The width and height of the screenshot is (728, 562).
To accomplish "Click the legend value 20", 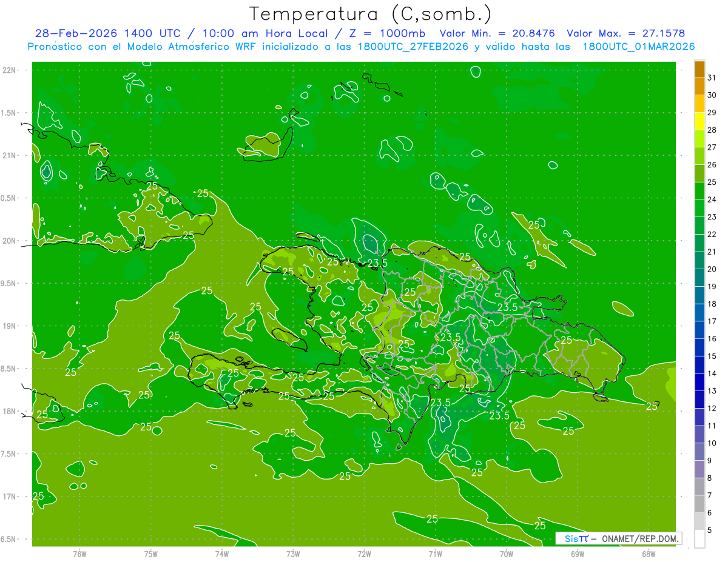I will pyautogui.click(x=712, y=269).
